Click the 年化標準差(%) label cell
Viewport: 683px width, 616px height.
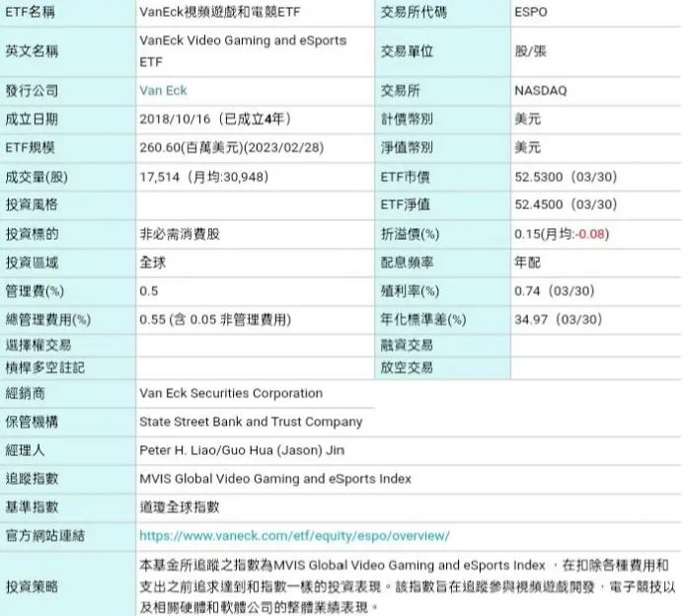(442, 320)
